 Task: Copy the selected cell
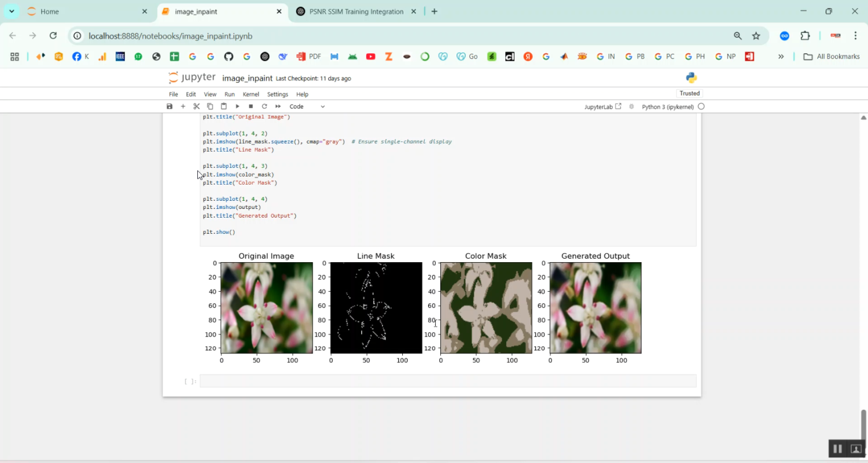click(210, 106)
